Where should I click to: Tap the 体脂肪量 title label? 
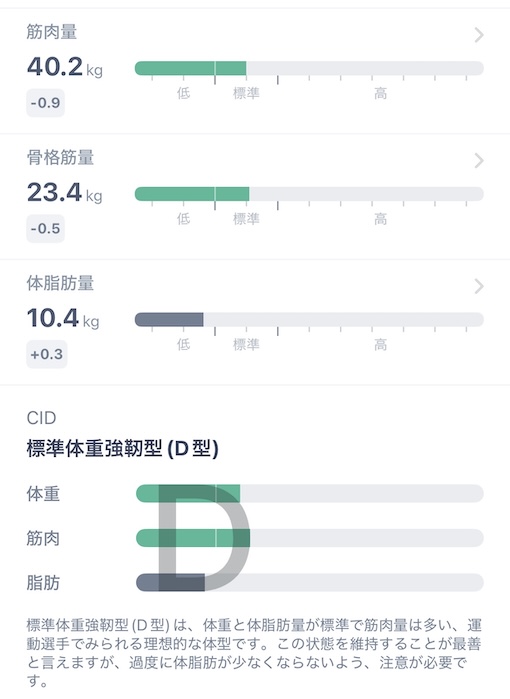pos(60,283)
